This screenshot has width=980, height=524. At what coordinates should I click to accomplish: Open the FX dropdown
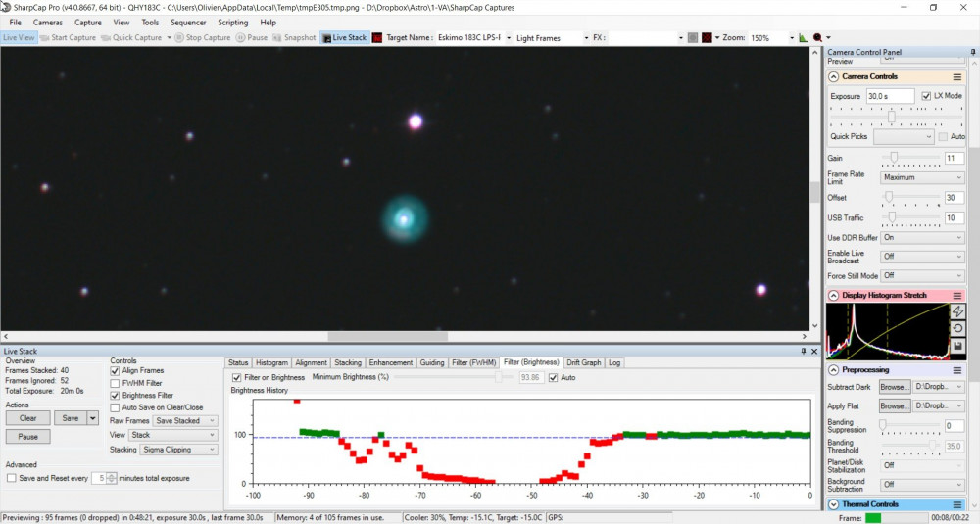[681, 38]
